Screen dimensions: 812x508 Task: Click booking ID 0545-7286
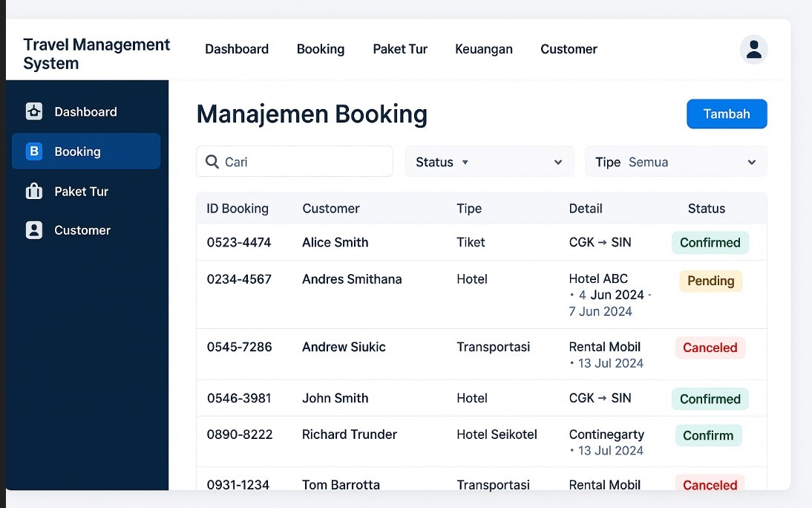(239, 347)
